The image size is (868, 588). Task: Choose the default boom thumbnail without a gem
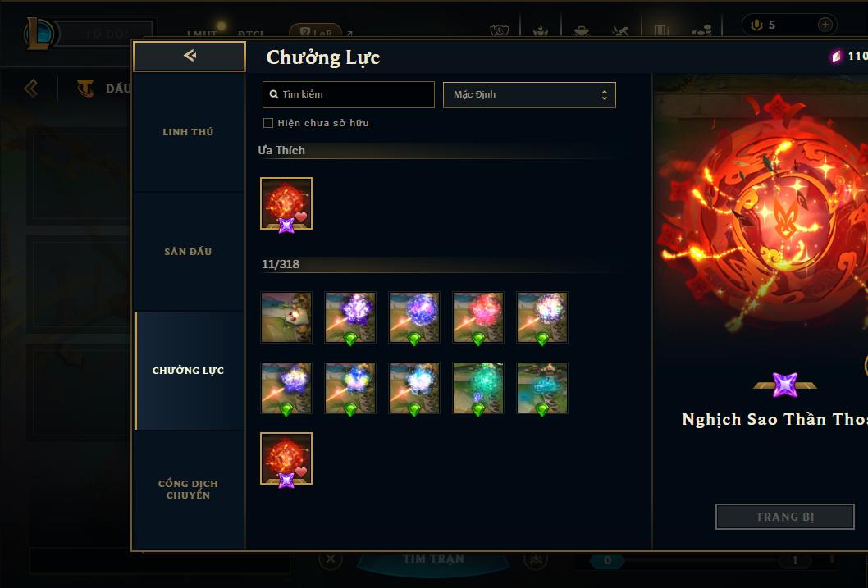coord(286,317)
